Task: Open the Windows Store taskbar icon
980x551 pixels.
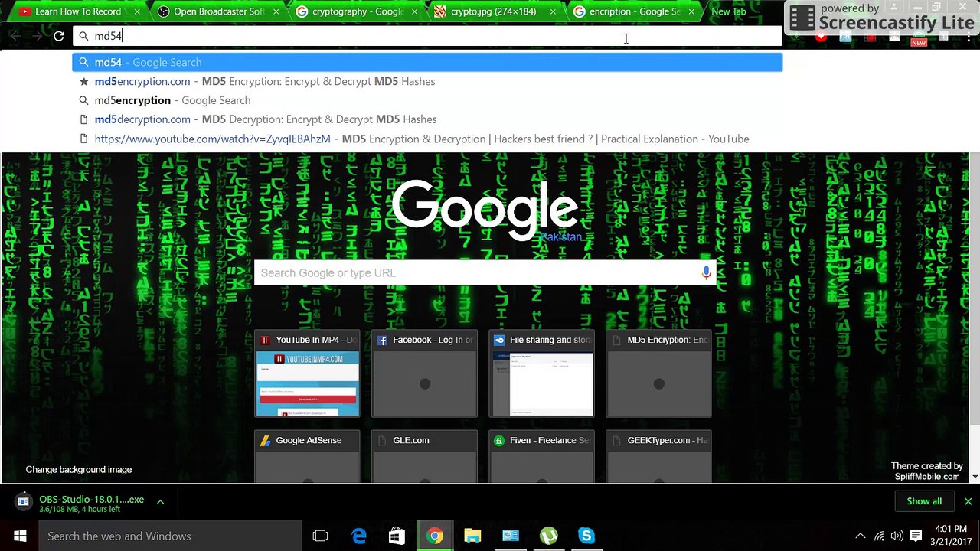Action: tap(397, 536)
